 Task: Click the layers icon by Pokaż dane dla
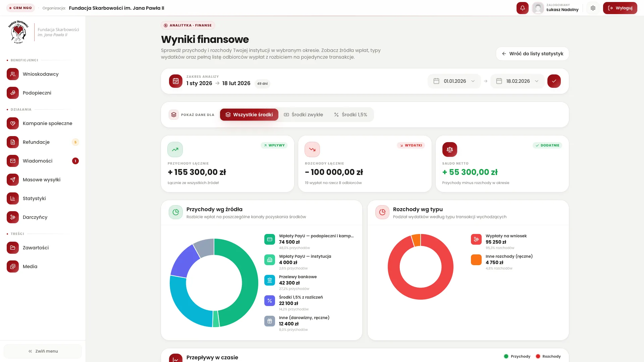(174, 115)
